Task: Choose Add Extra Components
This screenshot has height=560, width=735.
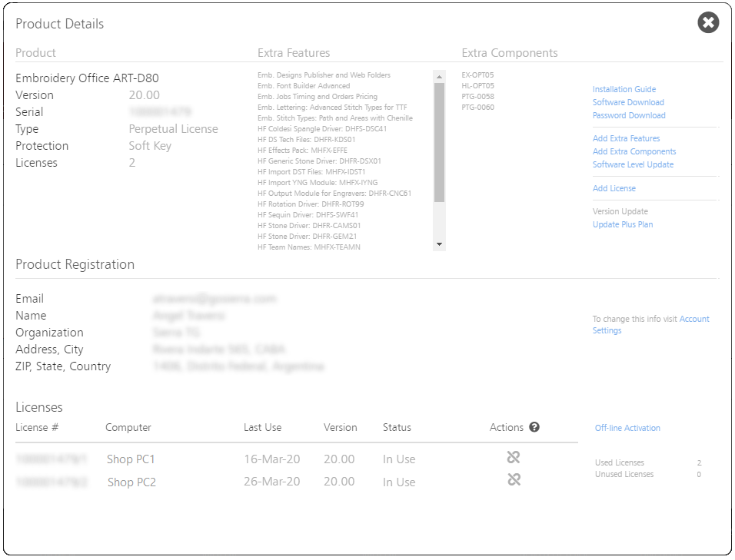Action: coord(634,151)
